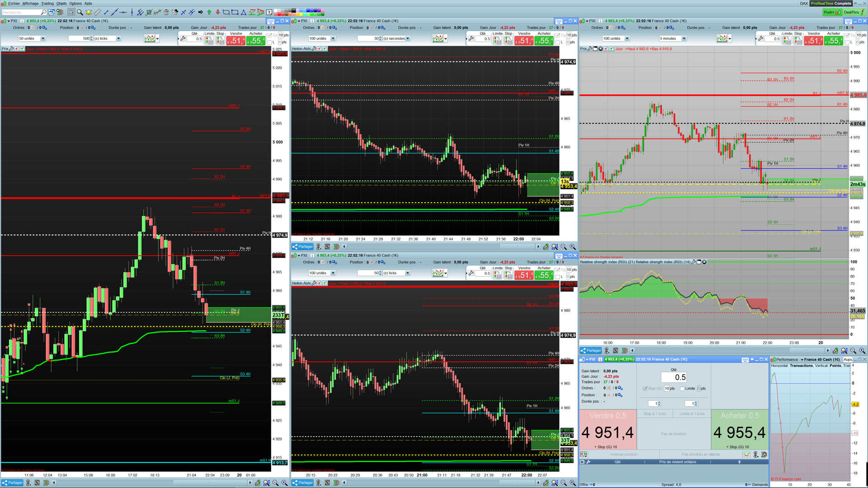Click the large Acheter 0.5 buy button
868x488 pixels.
click(x=739, y=429)
